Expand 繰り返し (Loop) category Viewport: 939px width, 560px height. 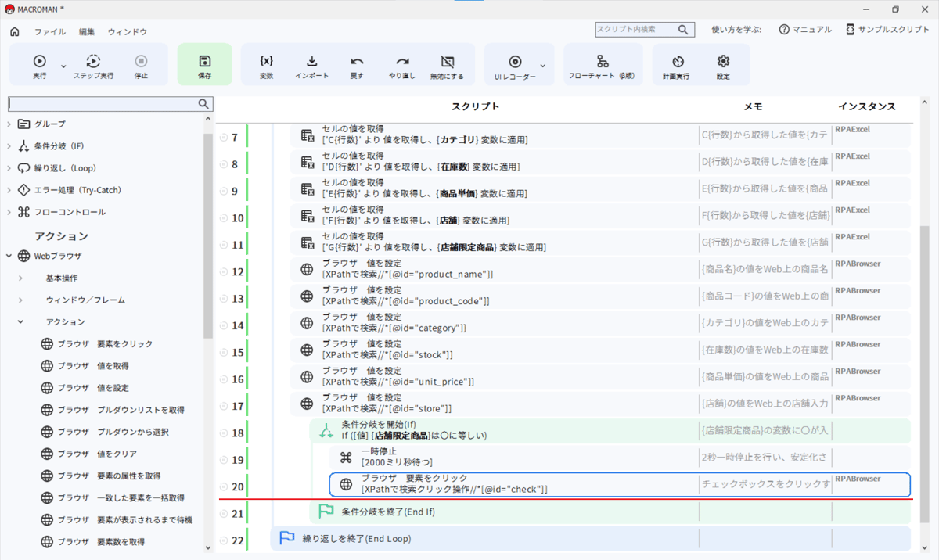(9, 168)
